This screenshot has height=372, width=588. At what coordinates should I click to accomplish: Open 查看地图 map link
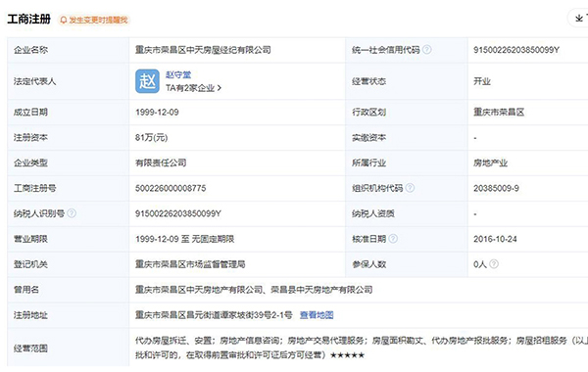(317, 315)
